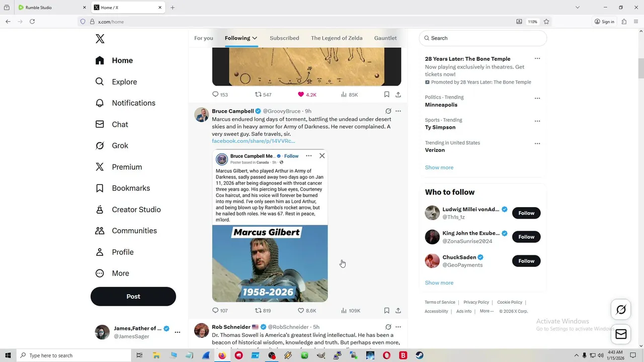Switch to the Gauntlet tab
This screenshot has width=644, height=362.
385,38
